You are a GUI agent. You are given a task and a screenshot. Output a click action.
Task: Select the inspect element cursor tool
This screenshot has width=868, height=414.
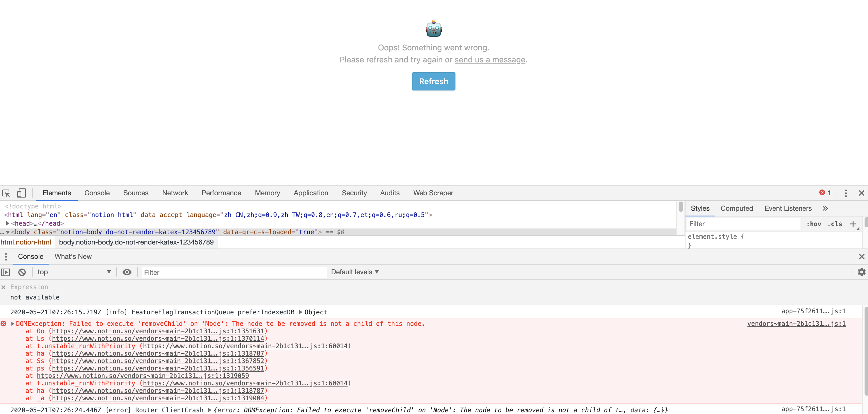pos(6,193)
